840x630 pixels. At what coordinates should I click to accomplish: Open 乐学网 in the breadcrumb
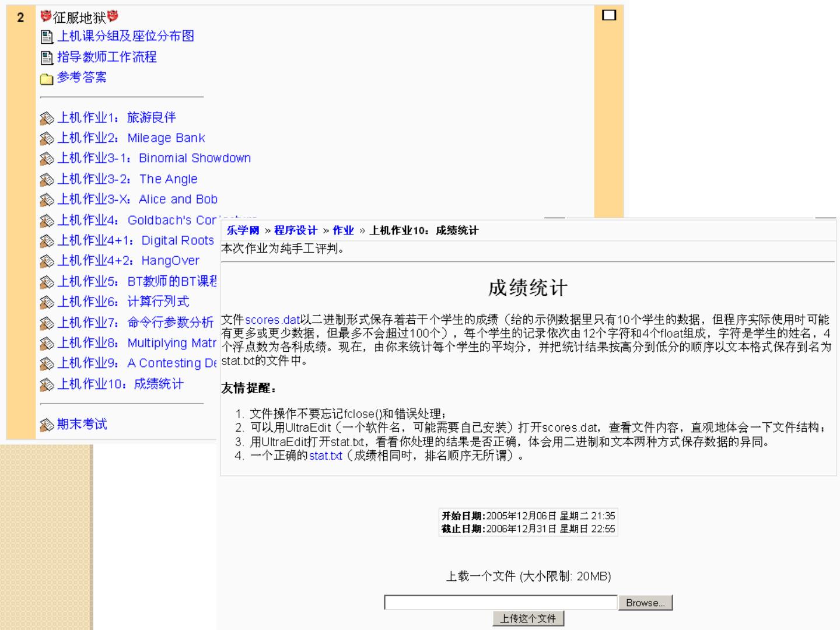(243, 230)
